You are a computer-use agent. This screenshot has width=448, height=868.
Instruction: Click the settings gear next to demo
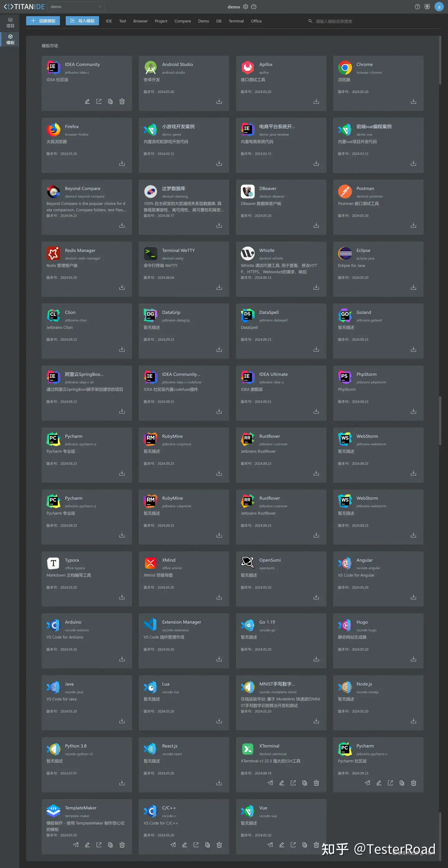(x=245, y=7)
